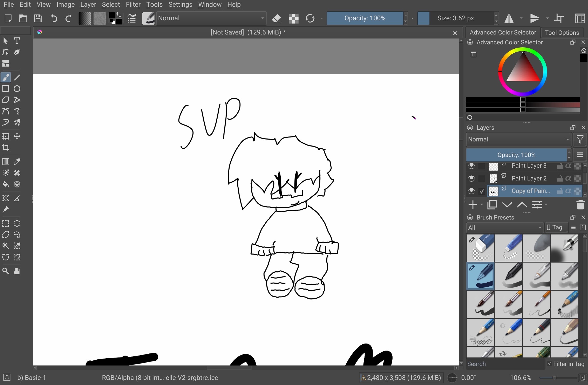Move layer up with the up arrow

522,205
